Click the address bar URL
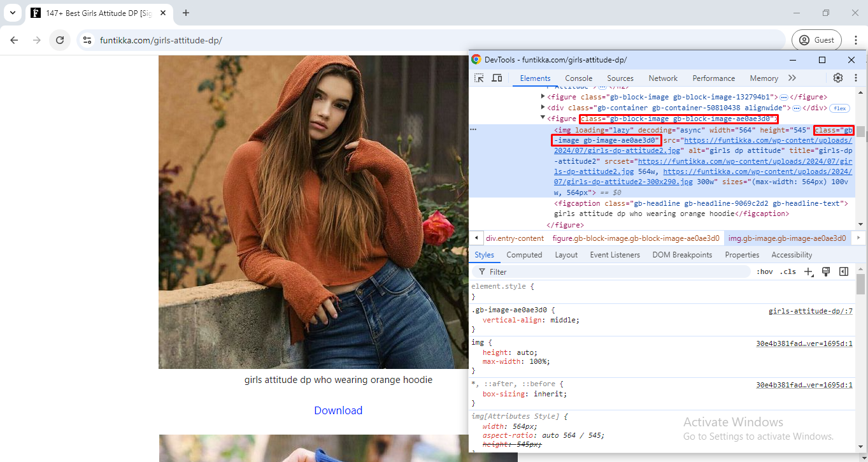This screenshot has width=868, height=462. 160,40
